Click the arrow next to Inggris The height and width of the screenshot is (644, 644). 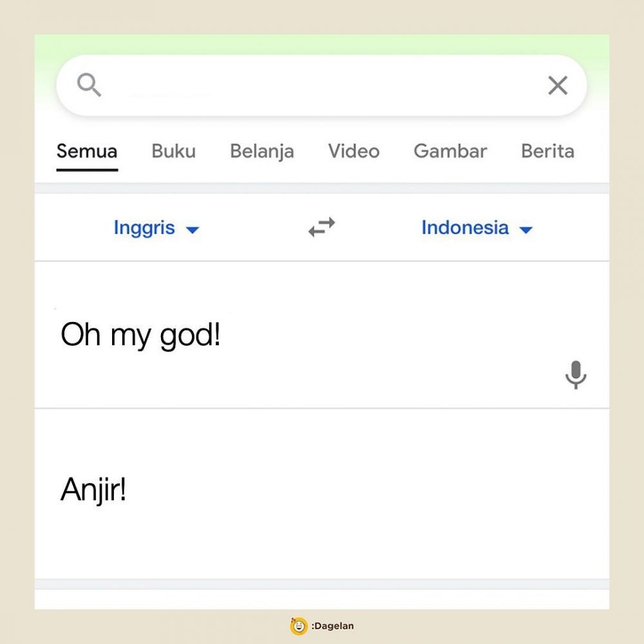point(192,229)
